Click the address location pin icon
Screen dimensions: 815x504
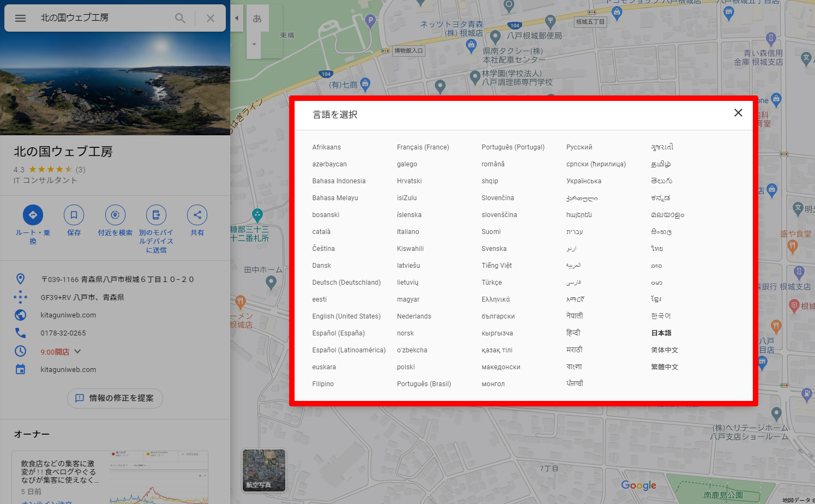[20, 279]
